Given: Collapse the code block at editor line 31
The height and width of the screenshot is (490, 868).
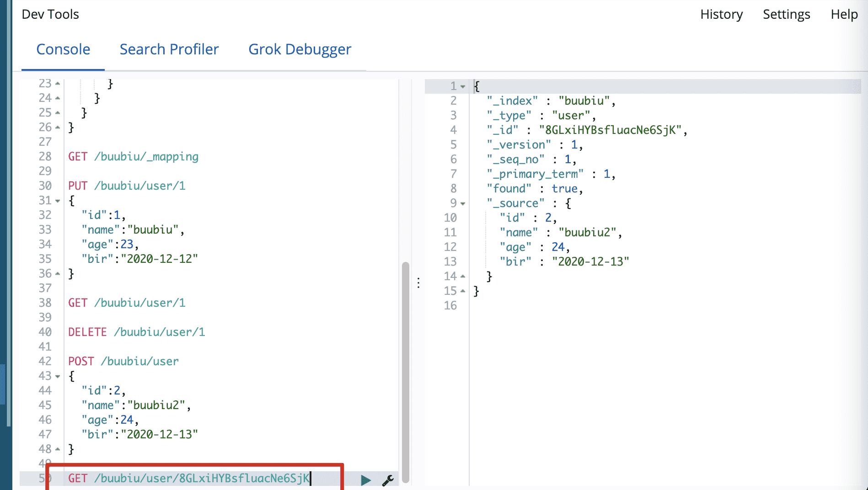Looking at the screenshot, I should (58, 201).
